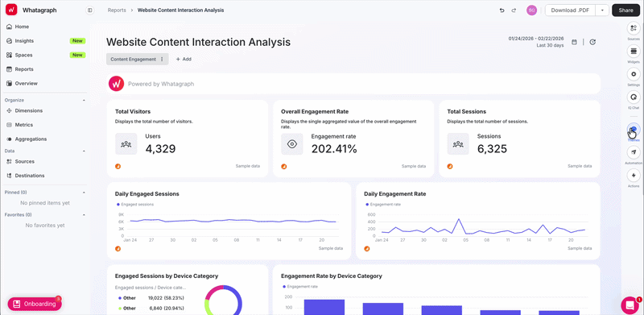The image size is (644, 315).
Task: Open the Themes panel icon
Action: [x=634, y=130]
